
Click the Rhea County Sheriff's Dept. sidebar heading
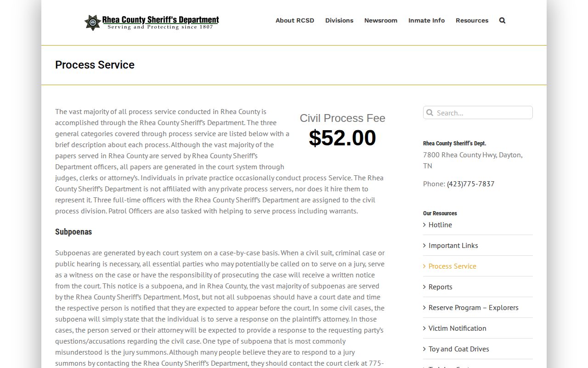click(x=455, y=144)
